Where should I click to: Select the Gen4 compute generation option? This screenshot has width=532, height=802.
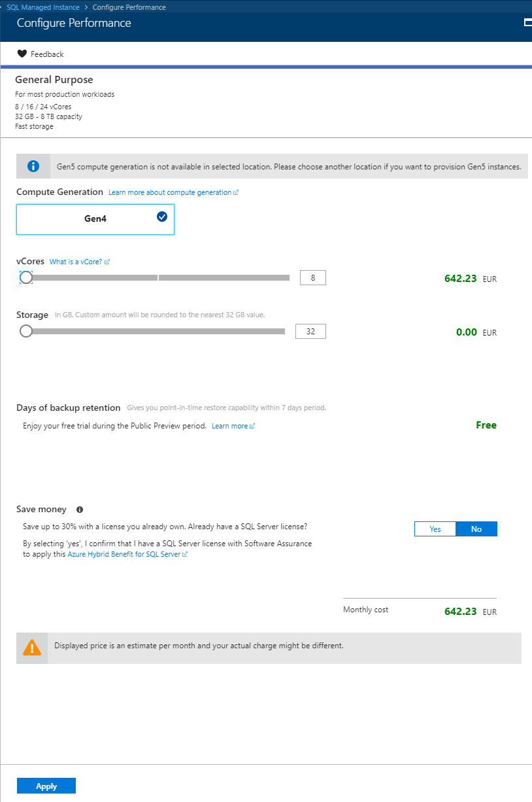coord(95,219)
